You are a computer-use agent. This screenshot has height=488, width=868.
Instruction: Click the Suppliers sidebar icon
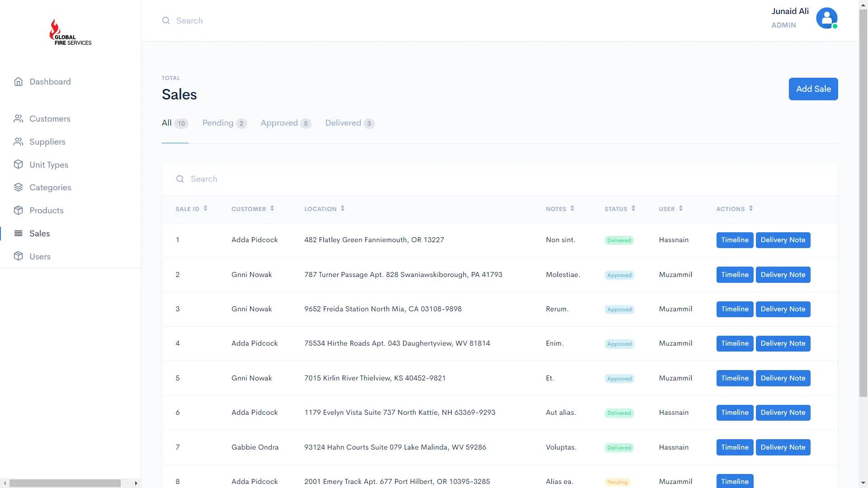coord(18,142)
